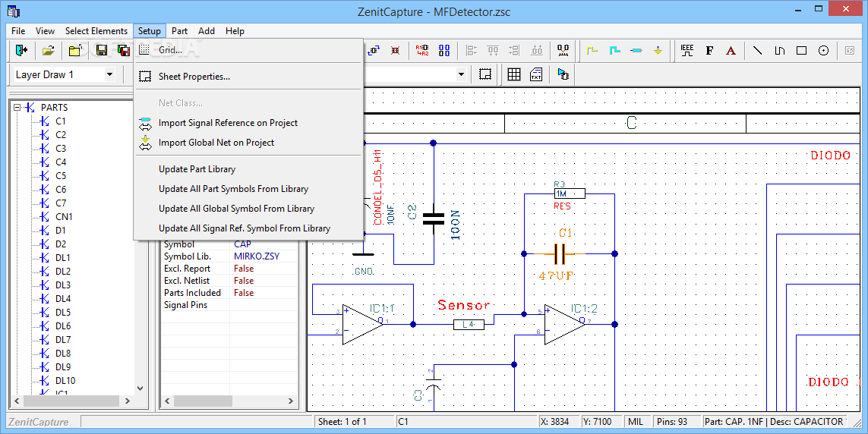The height and width of the screenshot is (434, 868).
Task: Open the Add menu
Action: (x=207, y=31)
